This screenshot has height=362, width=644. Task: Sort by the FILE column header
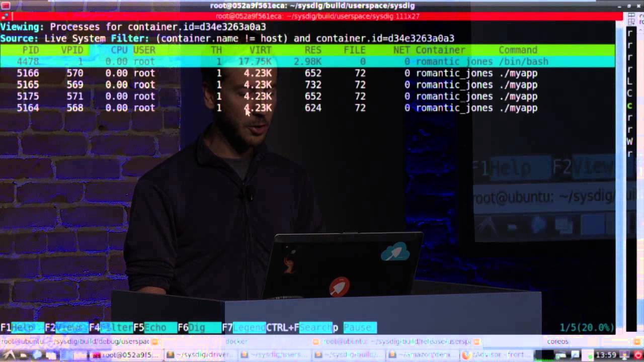coord(354,50)
